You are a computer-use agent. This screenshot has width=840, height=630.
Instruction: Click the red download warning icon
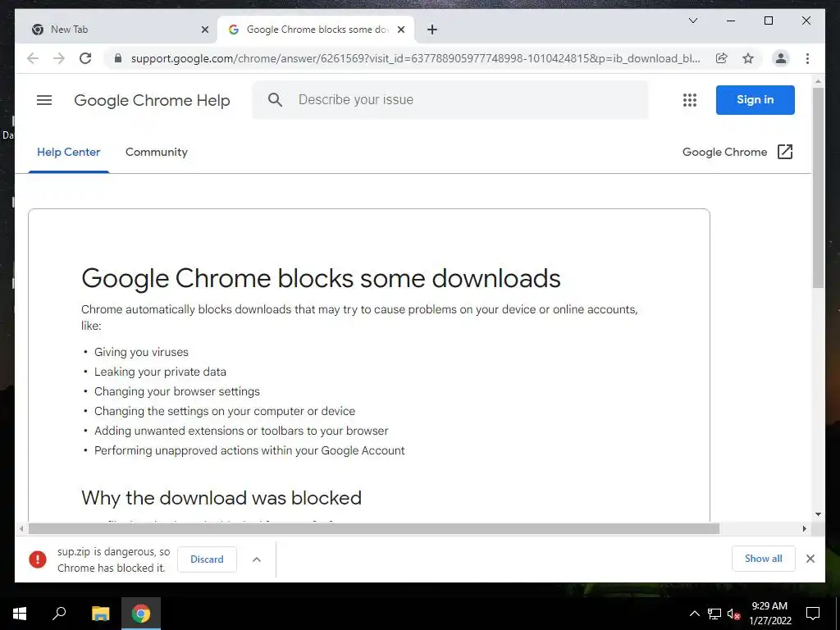pyautogui.click(x=38, y=559)
